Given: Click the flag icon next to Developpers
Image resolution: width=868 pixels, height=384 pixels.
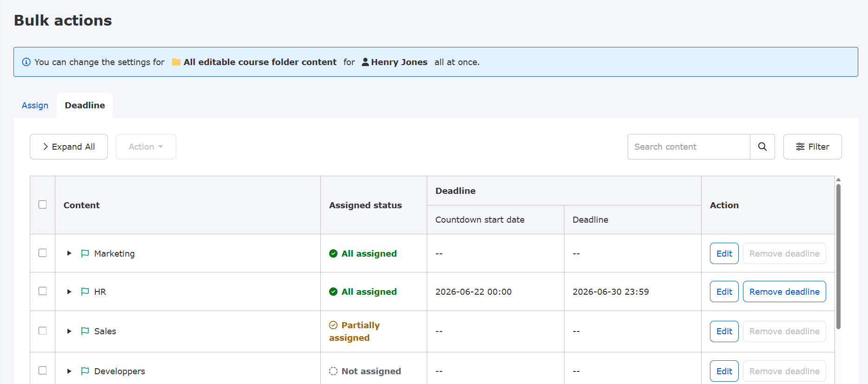Looking at the screenshot, I should coord(85,371).
